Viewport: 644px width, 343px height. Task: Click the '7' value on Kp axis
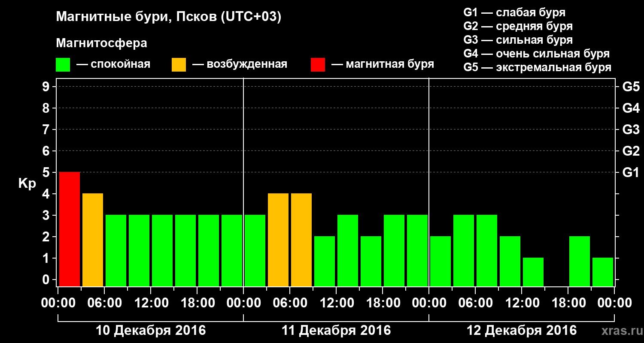click(47, 129)
